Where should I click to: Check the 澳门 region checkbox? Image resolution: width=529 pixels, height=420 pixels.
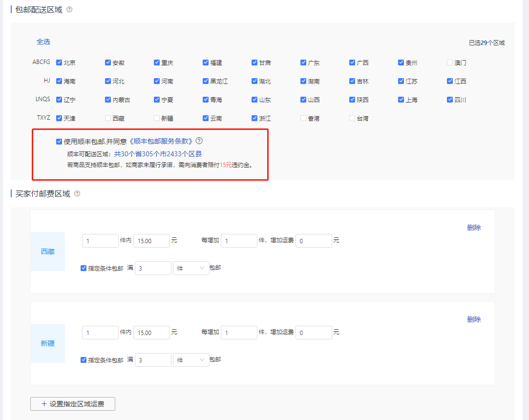(x=450, y=63)
